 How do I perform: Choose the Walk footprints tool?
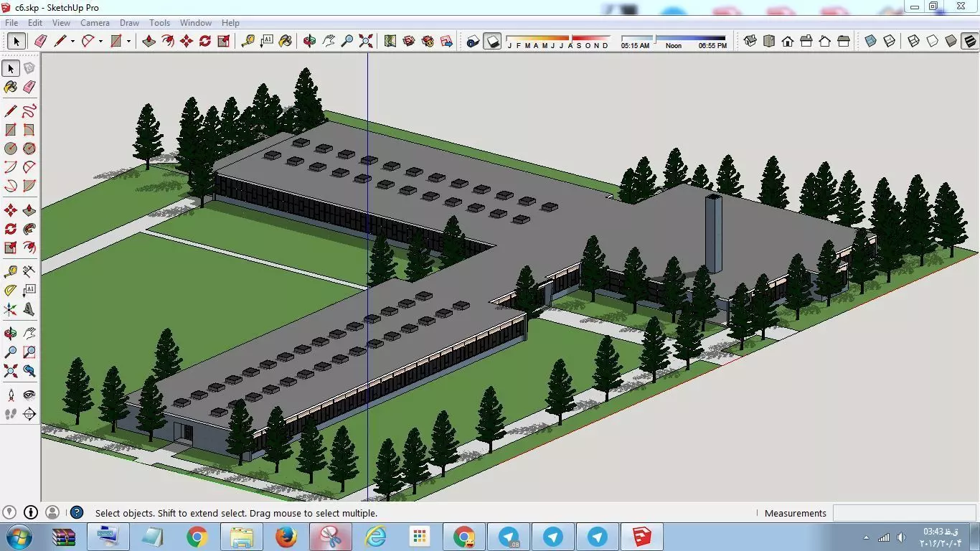point(11,414)
